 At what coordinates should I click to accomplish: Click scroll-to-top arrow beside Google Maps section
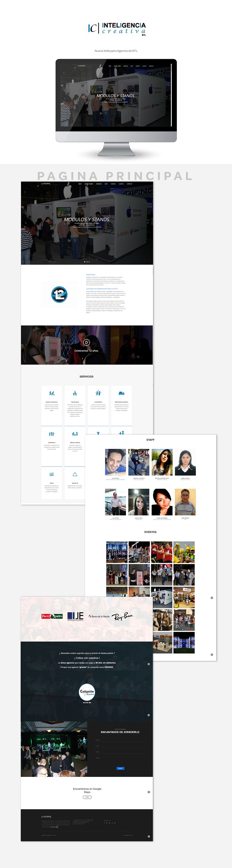[149, 792]
